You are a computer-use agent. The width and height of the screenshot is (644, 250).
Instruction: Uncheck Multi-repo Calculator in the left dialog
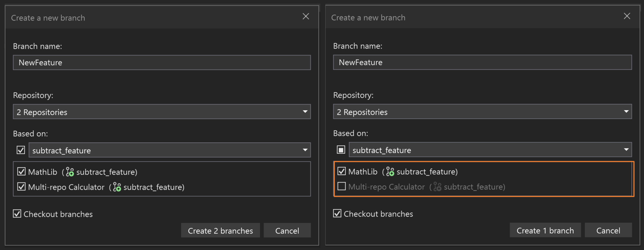pos(21,187)
